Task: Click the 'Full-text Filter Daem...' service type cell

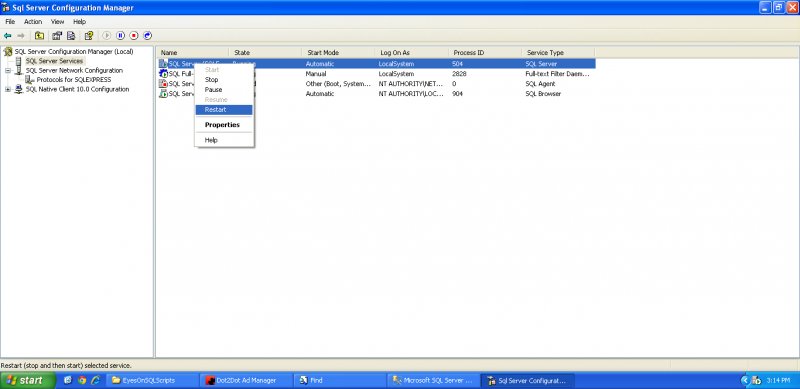Action: coord(557,74)
